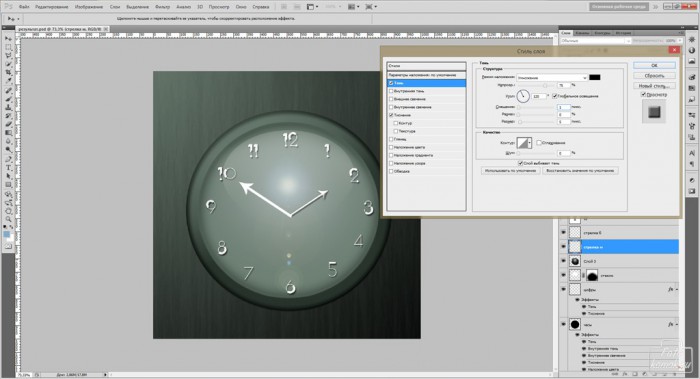This screenshot has height=379, width=700.
Task: Click OK in the Layer Style dialog
Action: click(x=654, y=66)
